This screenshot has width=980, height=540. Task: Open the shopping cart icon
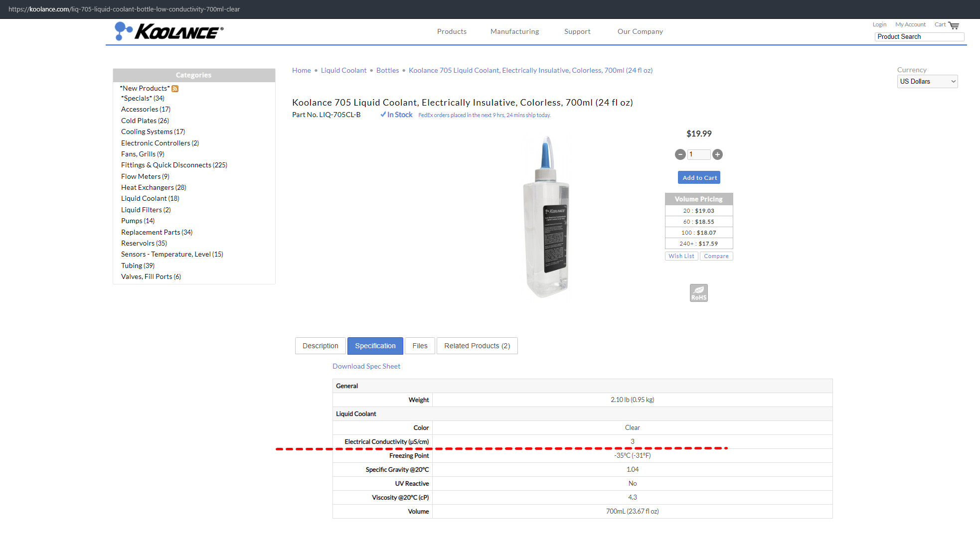(x=953, y=25)
